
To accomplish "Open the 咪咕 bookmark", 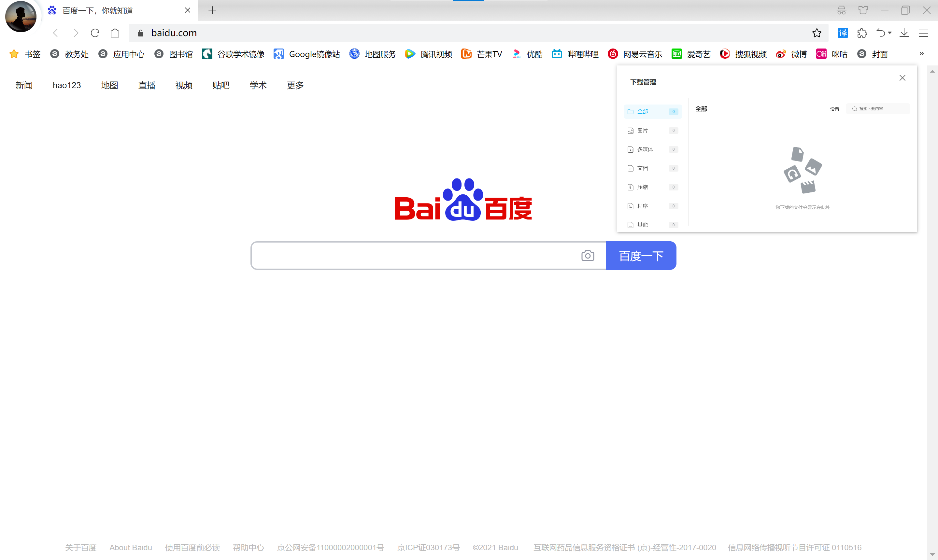I will click(x=832, y=54).
